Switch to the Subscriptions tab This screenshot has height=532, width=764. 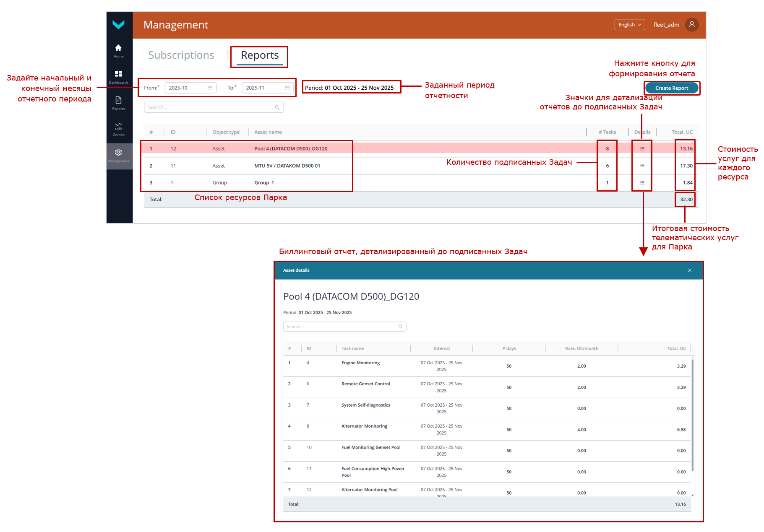click(x=181, y=55)
